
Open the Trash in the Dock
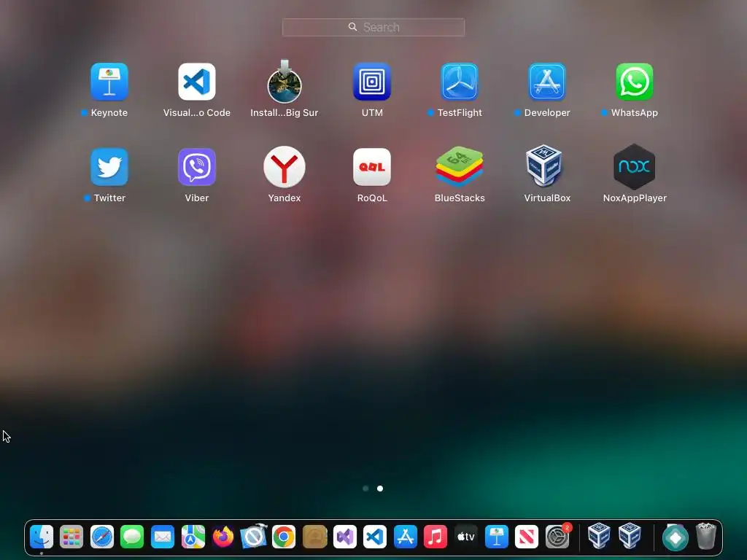pos(706,536)
